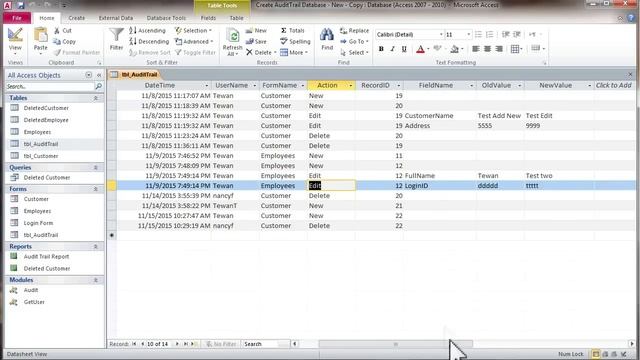Apply the Filter funnel tool
The image size is (640, 360).
click(116, 39)
